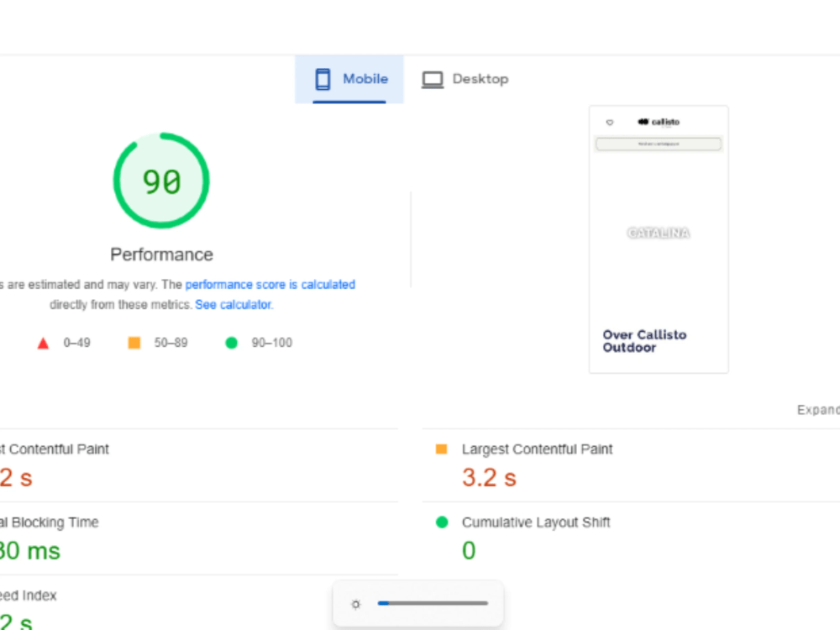The height and width of the screenshot is (630, 840).
Task: Click the green circle 90–100 legend icon
Action: coord(232,343)
